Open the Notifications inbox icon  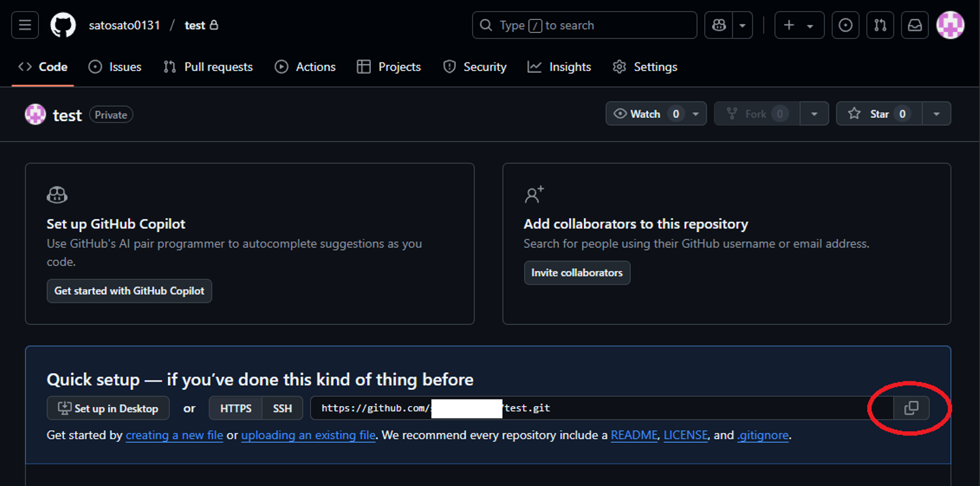[x=915, y=25]
